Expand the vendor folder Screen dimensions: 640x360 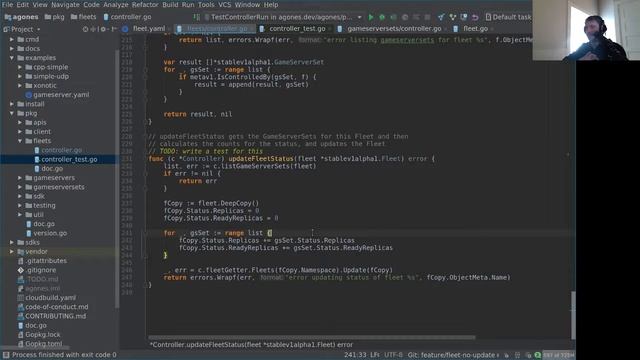(x=12, y=251)
